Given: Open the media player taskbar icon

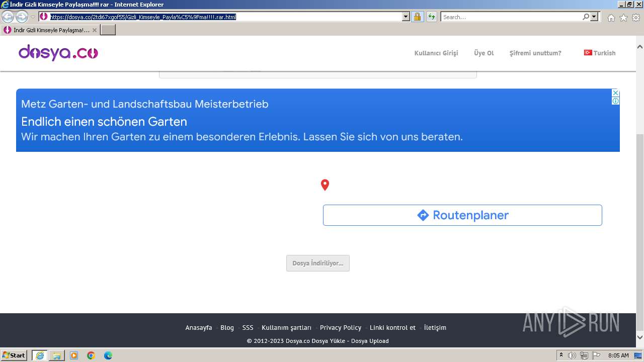Looking at the screenshot, I should (74, 355).
